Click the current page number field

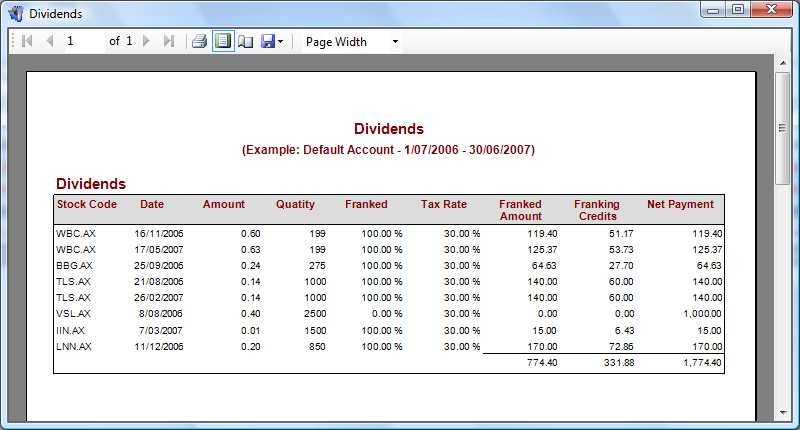84,41
